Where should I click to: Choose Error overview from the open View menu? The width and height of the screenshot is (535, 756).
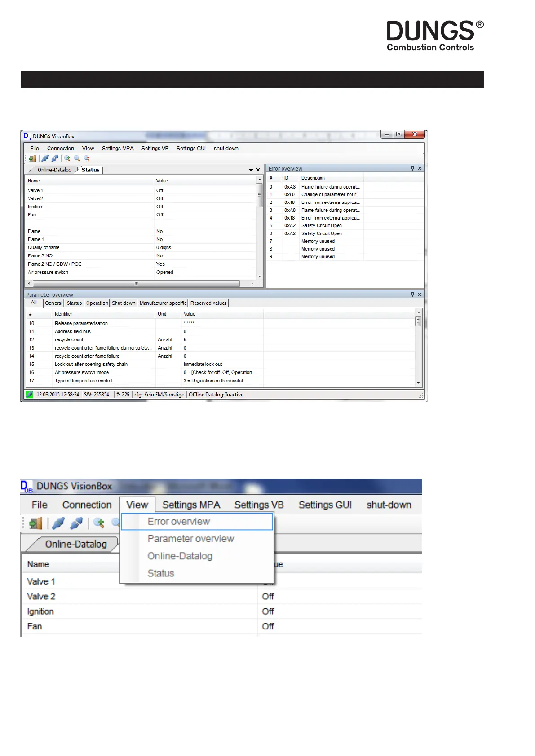[197, 522]
